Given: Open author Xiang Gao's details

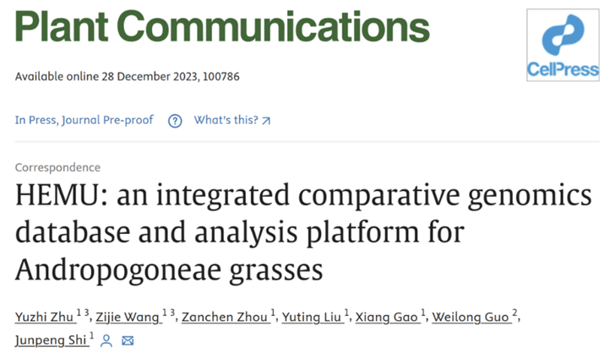Looking at the screenshot, I should [388, 317].
